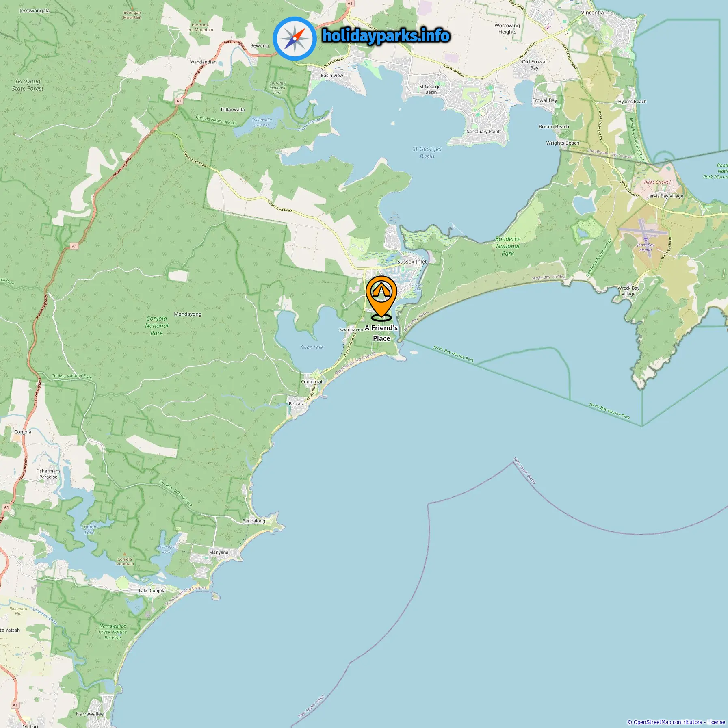Click the A1 shield near Narrawallee
The width and height of the screenshot is (728, 728).
point(15,705)
